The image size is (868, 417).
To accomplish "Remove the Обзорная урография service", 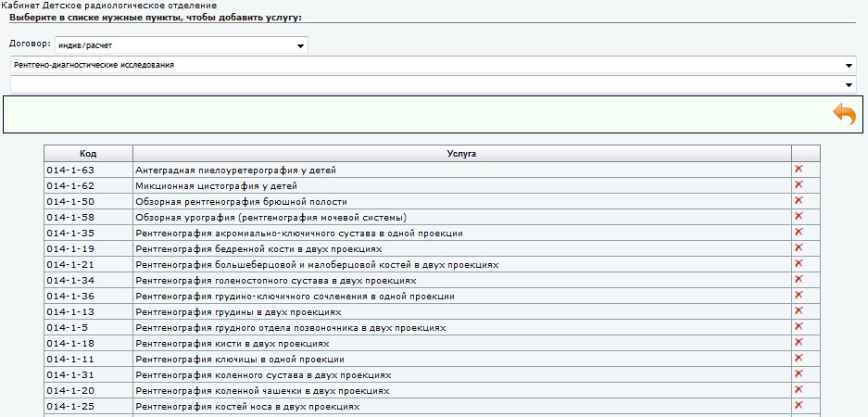I will pos(799,217).
